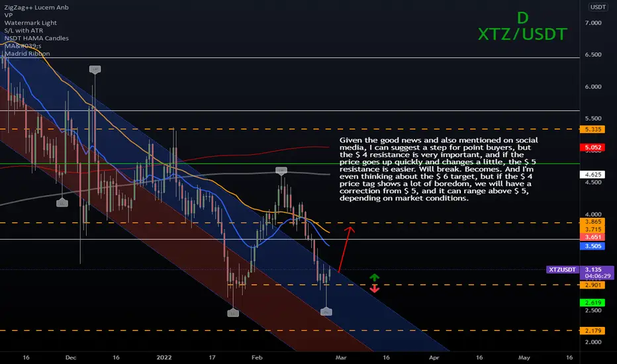Select ZigZag pivot label atop December high wick
The height and width of the screenshot is (364, 617).
[95, 69]
